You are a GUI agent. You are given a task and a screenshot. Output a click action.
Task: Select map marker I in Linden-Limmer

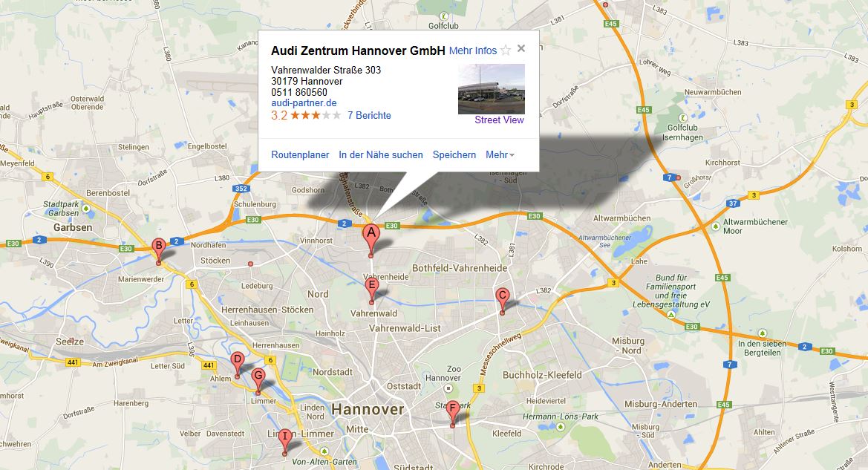pos(284,440)
